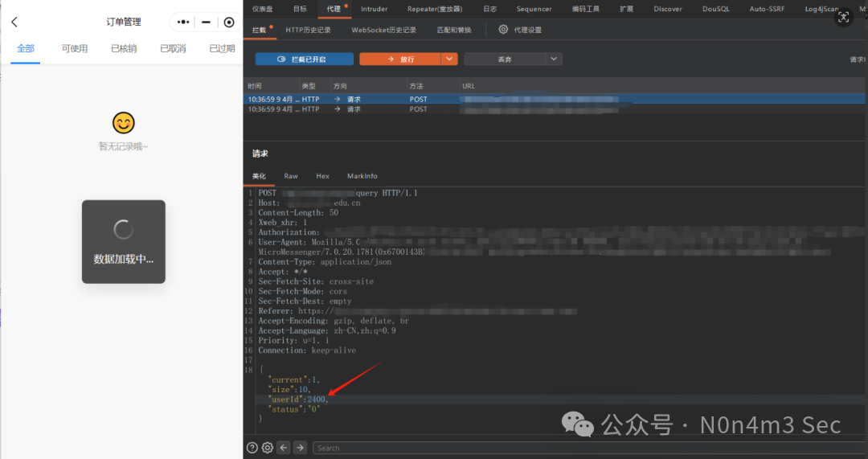Open the DouSQL extension tab

[x=716, y=9]
